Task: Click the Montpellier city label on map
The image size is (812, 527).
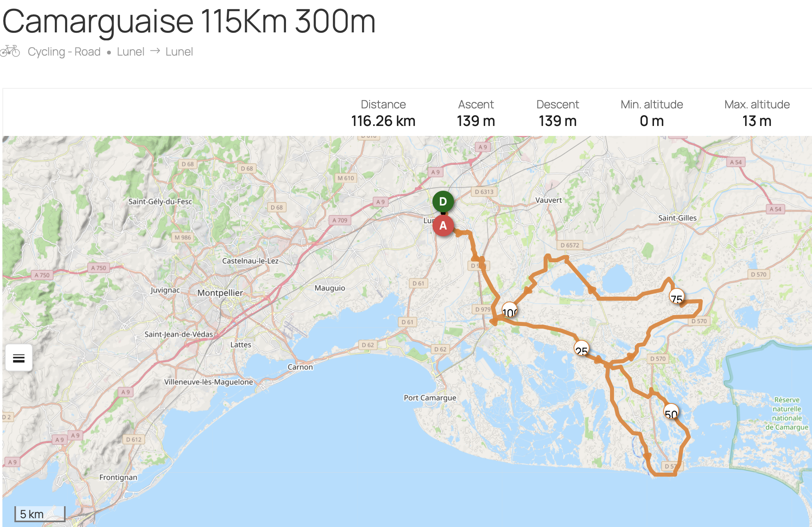Action: tap(220, 293)
